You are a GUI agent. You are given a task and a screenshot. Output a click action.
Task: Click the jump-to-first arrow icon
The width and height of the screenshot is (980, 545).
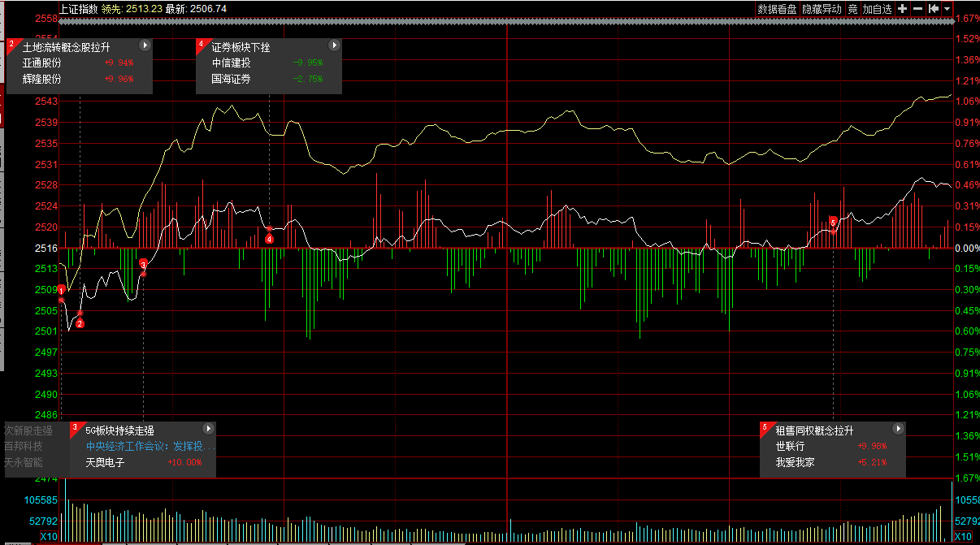934,9
